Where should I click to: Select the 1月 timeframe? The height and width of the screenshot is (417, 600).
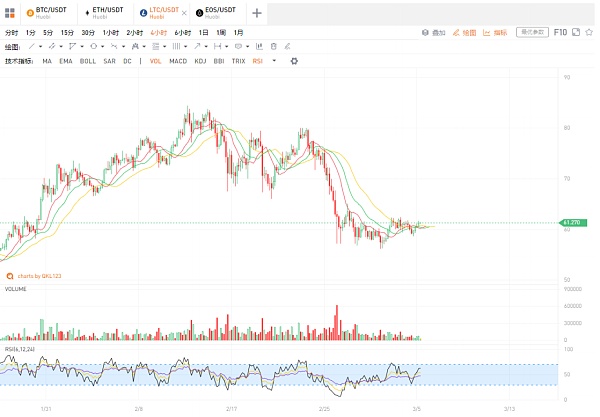(x=238, y=33)
